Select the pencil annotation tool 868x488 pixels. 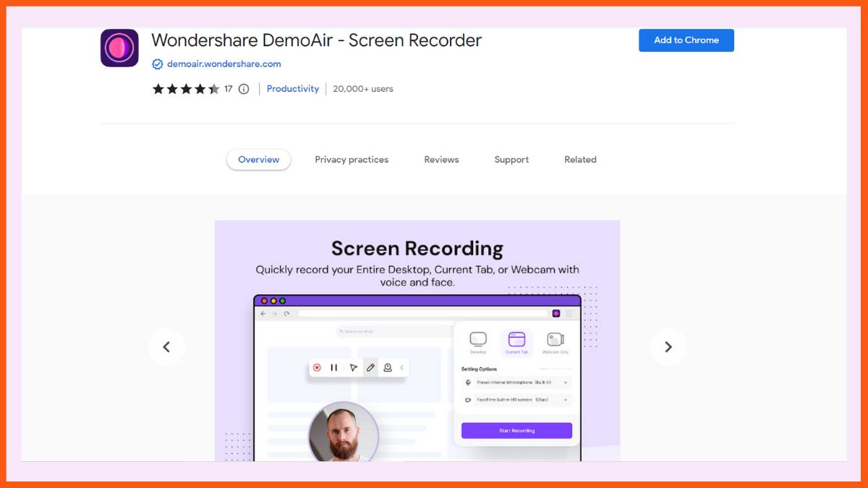pyautogui.click(x=370, y=367)
